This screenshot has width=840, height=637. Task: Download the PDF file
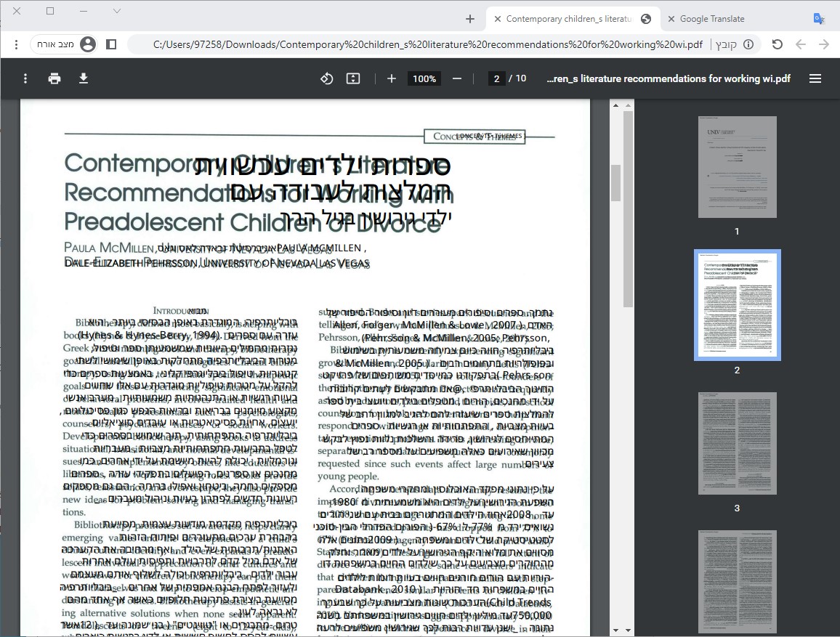[x=84, y=78]
